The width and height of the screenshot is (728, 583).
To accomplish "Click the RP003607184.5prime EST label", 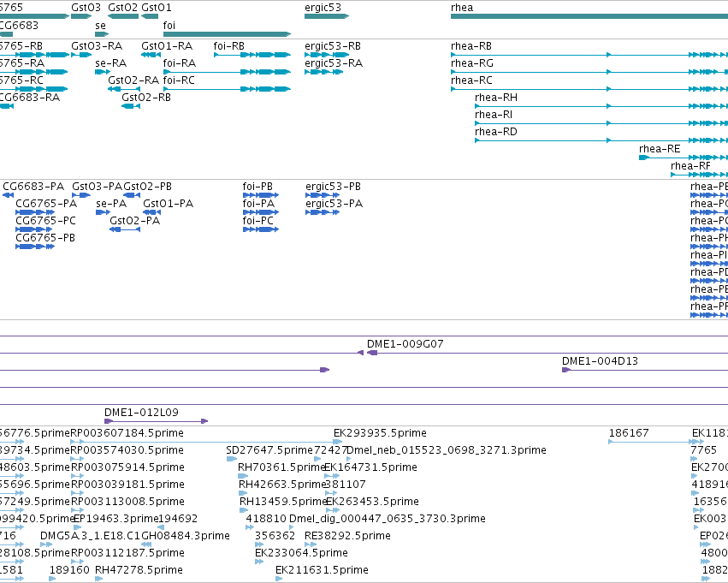I will point(127,433).
